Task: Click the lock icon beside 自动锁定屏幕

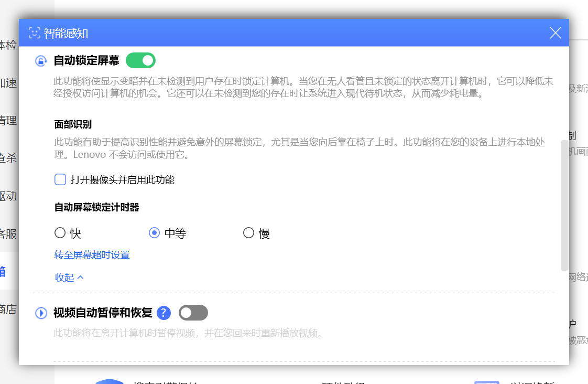Action: pyautogui.click(x=41, y=60)
